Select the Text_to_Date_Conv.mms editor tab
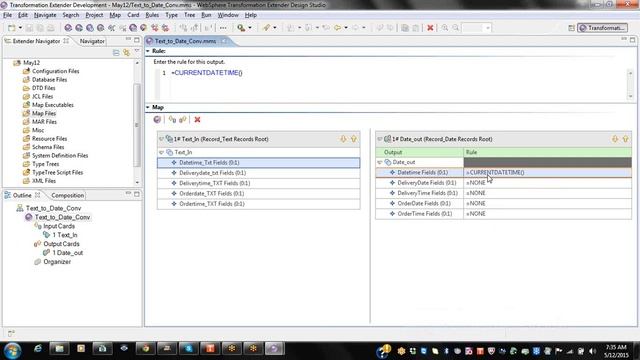 click(185, 41)
